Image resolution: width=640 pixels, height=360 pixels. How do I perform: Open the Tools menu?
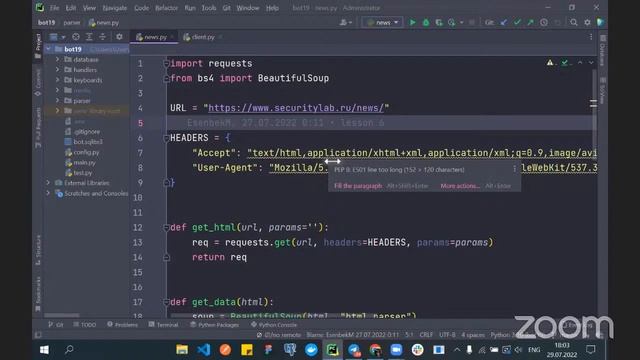point(209,8)
